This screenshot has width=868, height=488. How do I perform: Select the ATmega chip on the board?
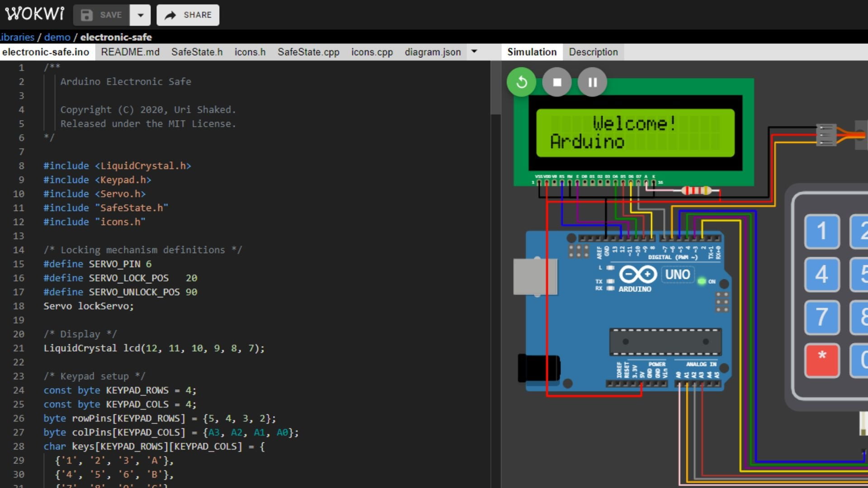click(665, 342)
